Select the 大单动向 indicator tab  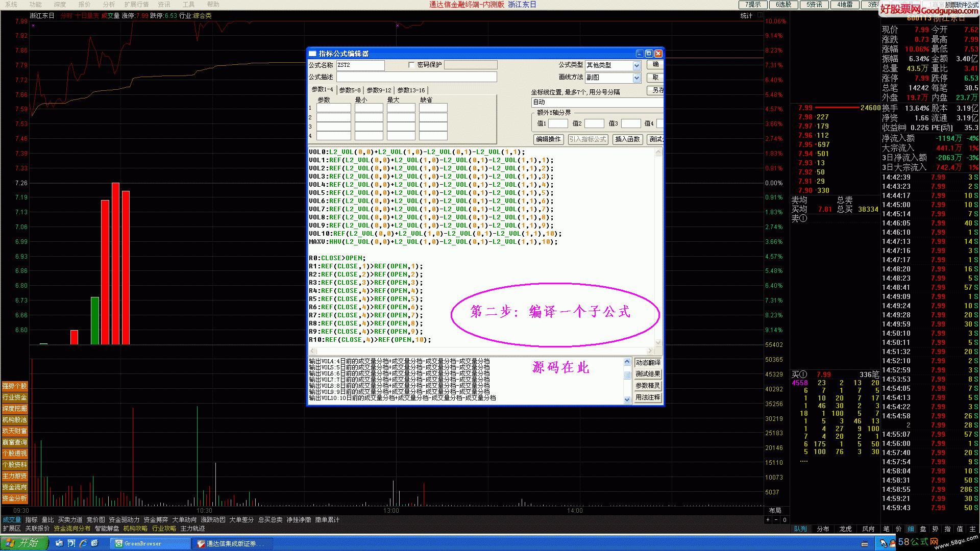pyautogui.click(x=185, y=520)
